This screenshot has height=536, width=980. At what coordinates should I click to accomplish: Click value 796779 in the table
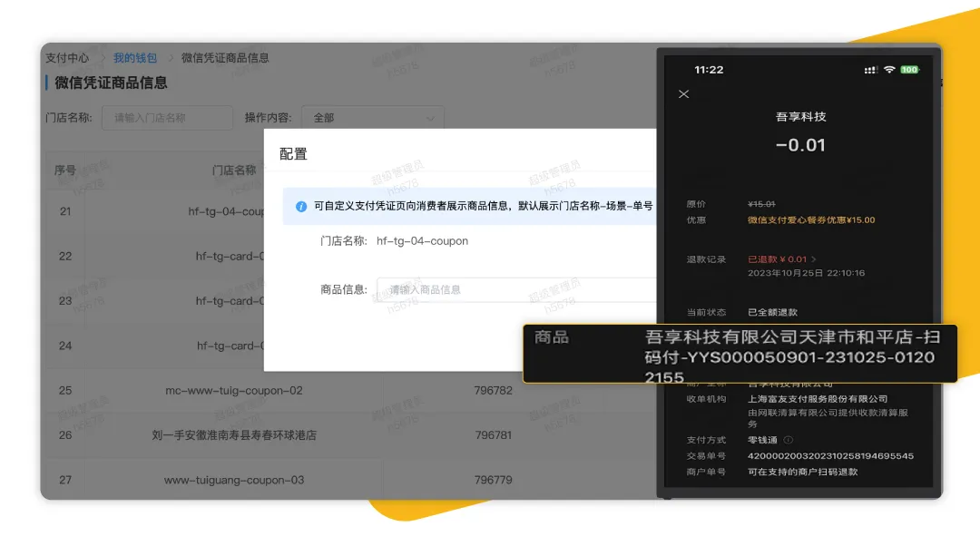pyautogui.click(x=493, y=480)
